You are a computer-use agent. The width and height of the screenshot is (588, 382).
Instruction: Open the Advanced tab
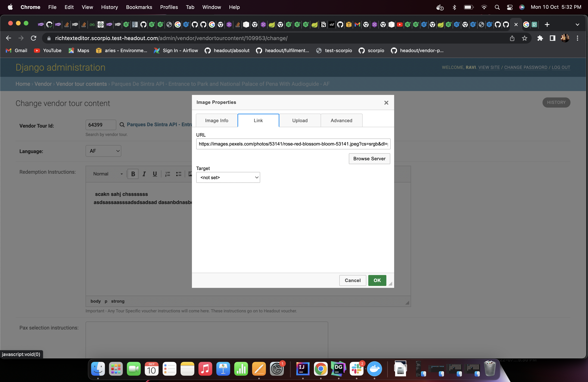[x=341, y=120]
